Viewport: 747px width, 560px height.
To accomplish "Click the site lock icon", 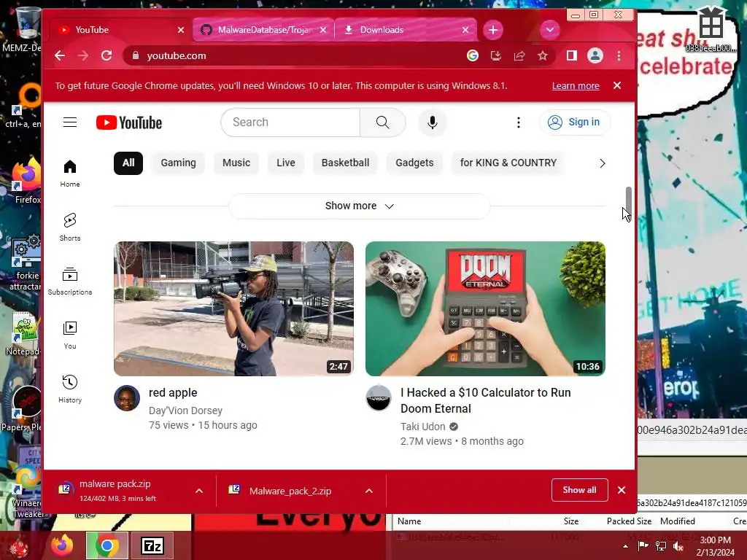I will 136,55.
